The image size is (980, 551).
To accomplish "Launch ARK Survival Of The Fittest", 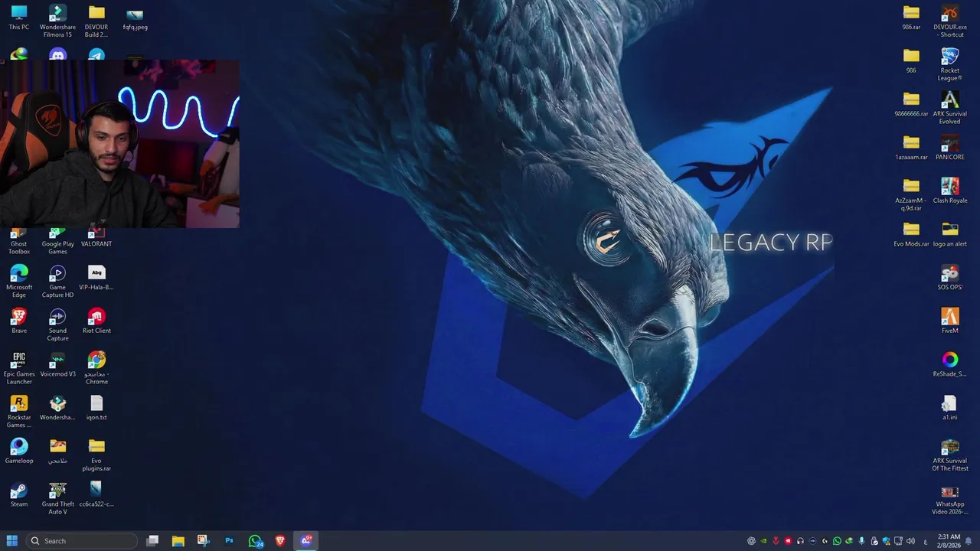I will coord(949,455).
